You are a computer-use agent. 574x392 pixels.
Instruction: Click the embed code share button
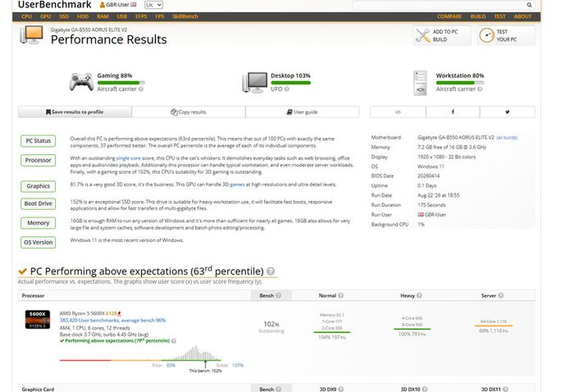click(x=399, y=112)
